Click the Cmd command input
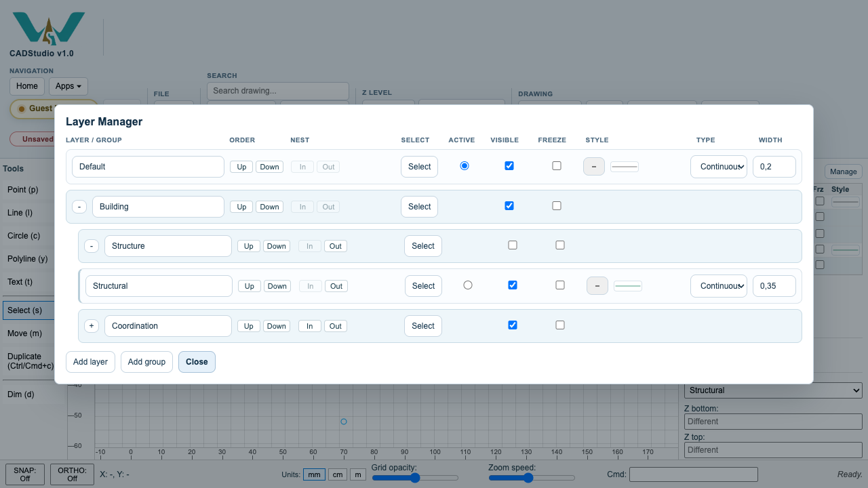 [693, 474]
